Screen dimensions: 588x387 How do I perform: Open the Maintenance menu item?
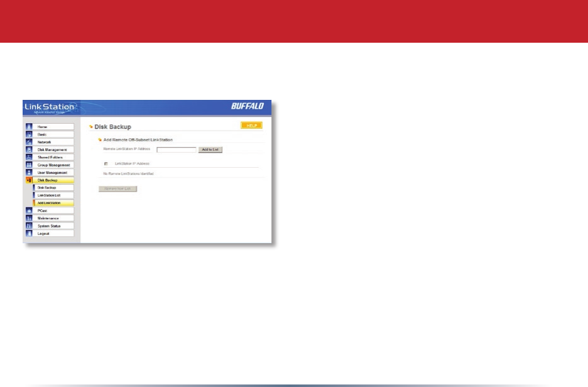pyautogui.click(x=53, y=218)
